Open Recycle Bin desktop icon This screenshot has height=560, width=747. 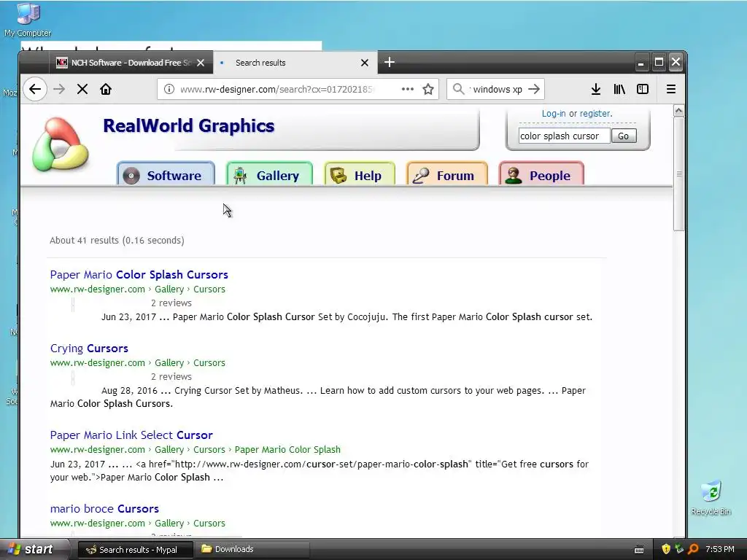coord(711,499)
